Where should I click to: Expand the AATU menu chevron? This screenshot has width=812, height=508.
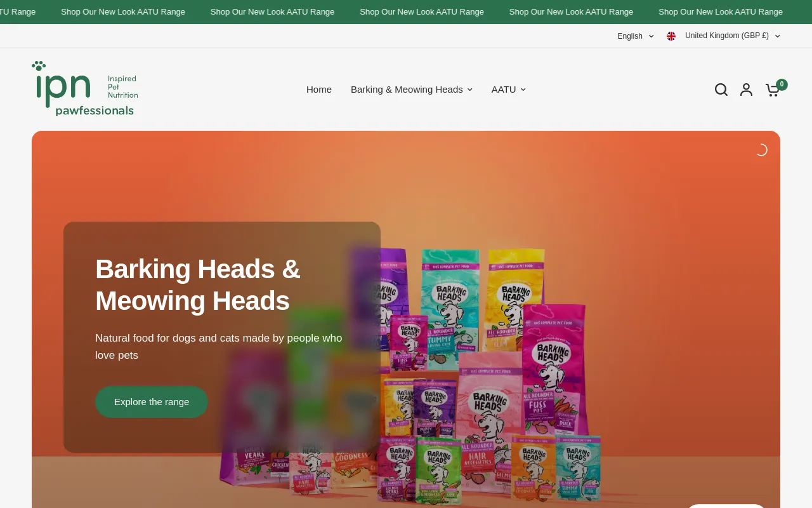(x=523, y=90)
